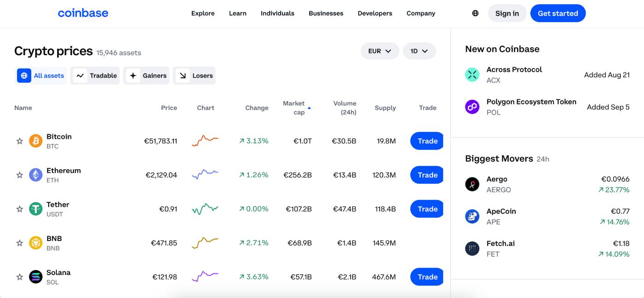Viewport: 644px width, 298px height.
Task: Open the Bitcoin asset name link
Action: [59, 137]
